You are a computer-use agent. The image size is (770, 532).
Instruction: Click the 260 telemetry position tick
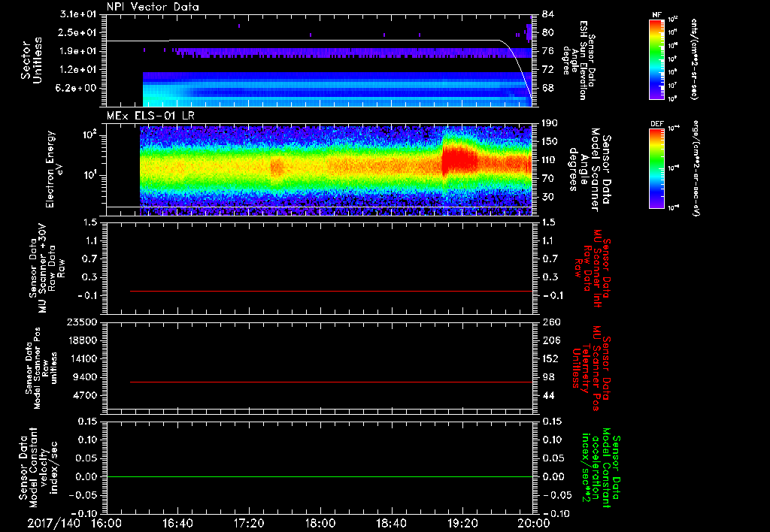click(x=550, y=322)
